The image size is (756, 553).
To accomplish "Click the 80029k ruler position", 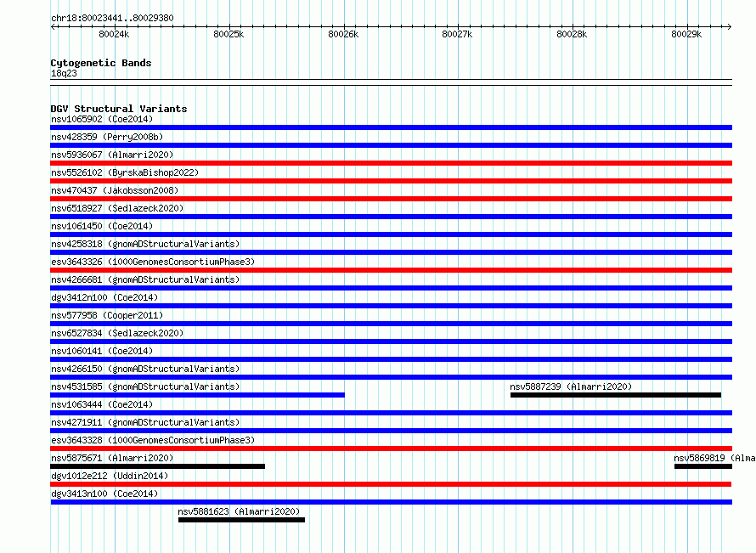I will (x=686, y=34).
